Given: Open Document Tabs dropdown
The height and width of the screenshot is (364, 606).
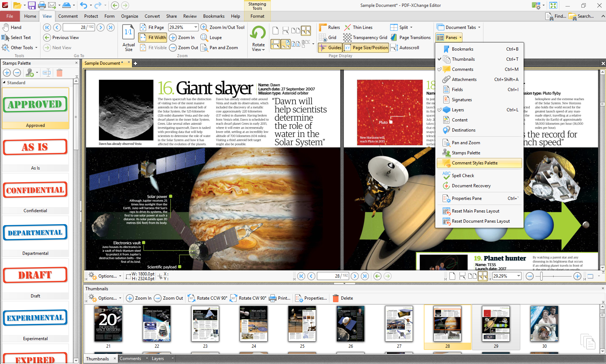Looking at the screenshot, I should pos(459,27).
